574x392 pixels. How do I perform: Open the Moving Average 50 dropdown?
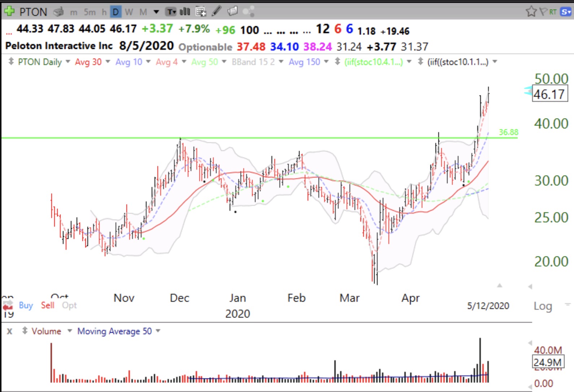tap(158, 331)
